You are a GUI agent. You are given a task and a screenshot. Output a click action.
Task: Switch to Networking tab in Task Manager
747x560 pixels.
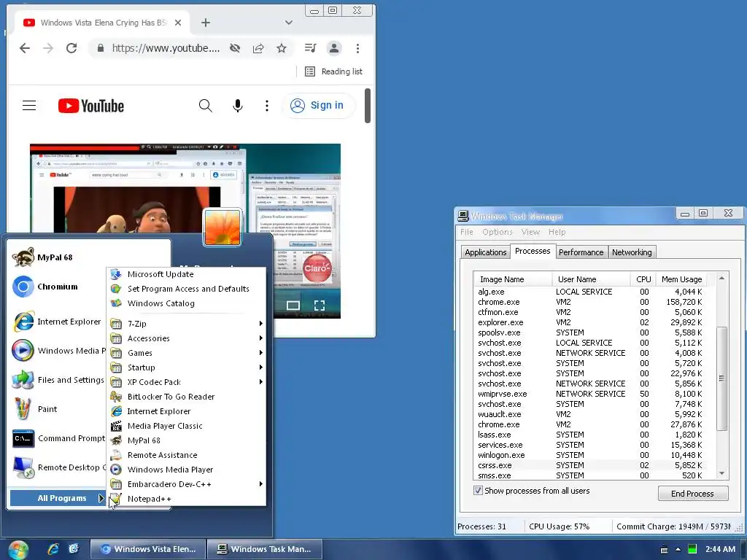point(632,252)
